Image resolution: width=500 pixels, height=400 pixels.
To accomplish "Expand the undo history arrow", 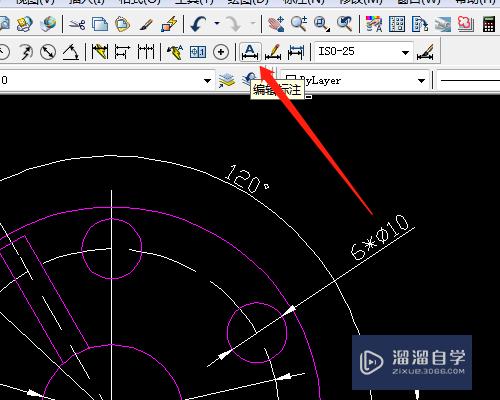I will [217, 23].
